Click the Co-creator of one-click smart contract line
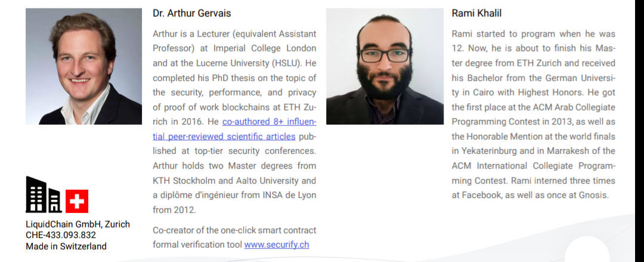 234,230
